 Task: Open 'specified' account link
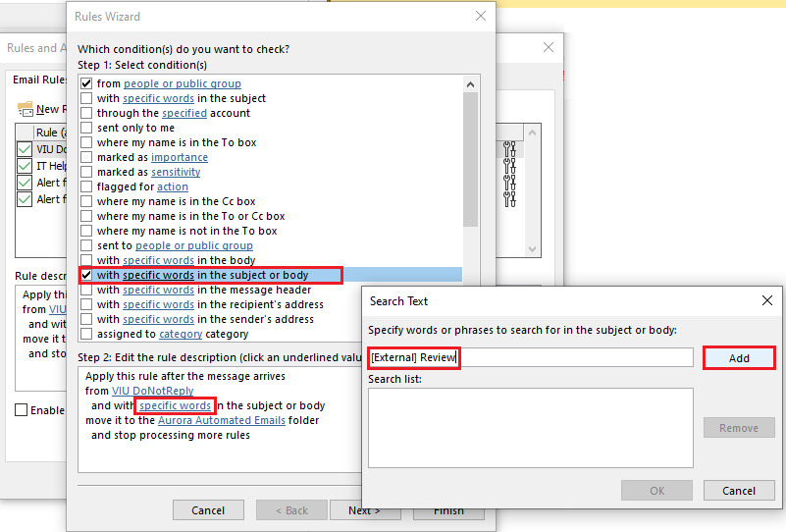pyautogui.click(x=184, y=113)
